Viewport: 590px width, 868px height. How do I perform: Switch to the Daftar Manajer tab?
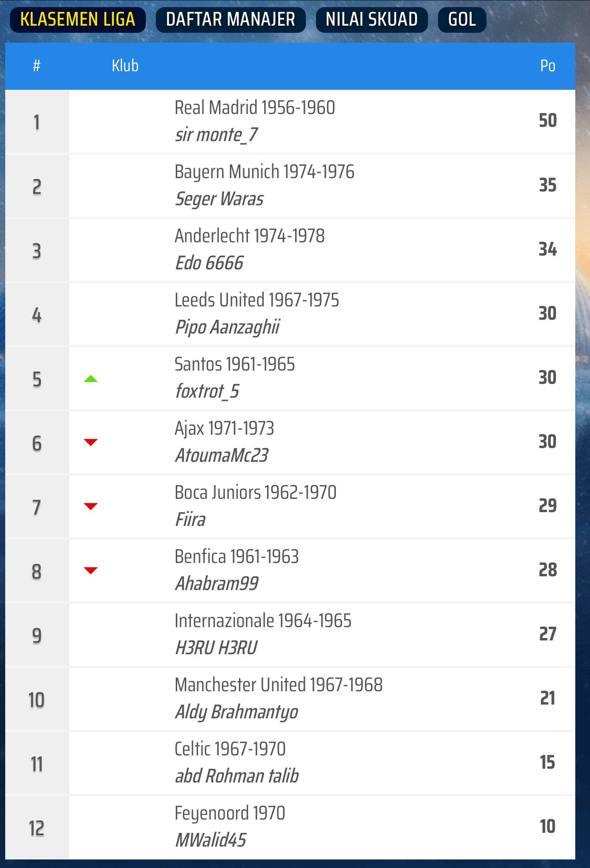[230, 19]
